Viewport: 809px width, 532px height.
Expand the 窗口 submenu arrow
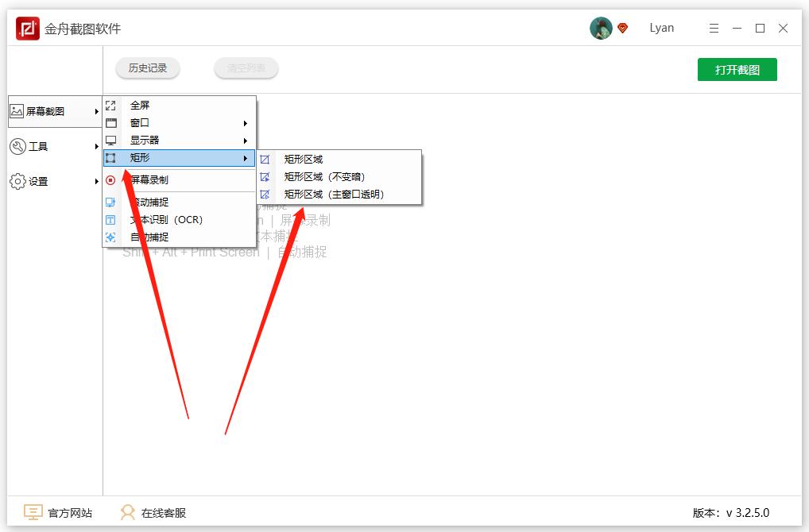click(246, 123)
